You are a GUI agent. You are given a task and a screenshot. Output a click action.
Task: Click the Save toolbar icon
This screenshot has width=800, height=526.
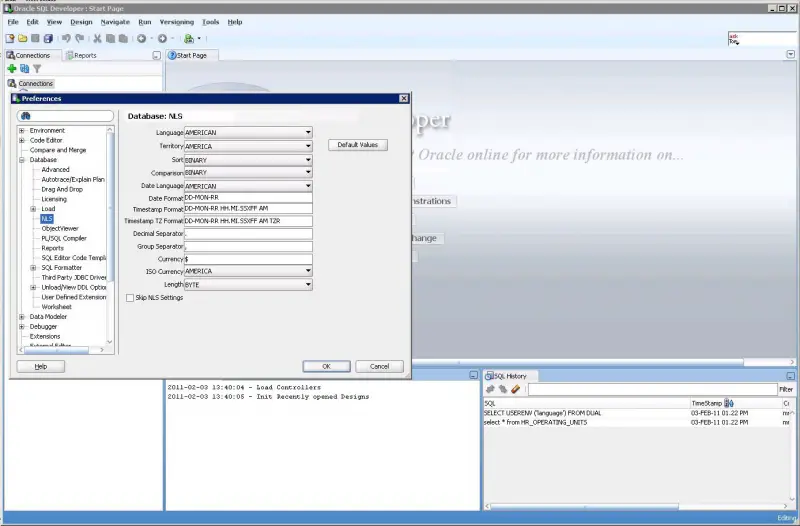click(x=35, y=39)
